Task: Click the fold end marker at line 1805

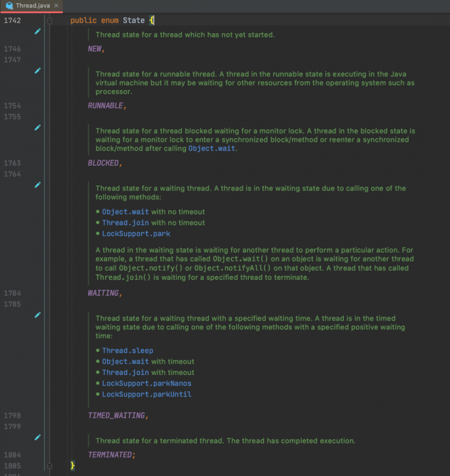Action: (50, 466)
